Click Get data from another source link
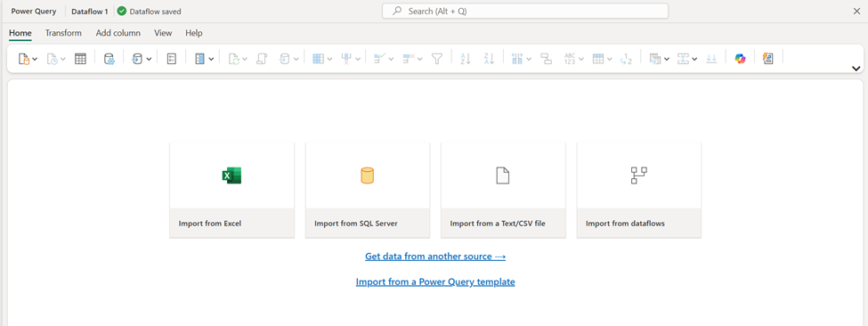The height and width of the screenshot is (326, 868). click(435, 257)
